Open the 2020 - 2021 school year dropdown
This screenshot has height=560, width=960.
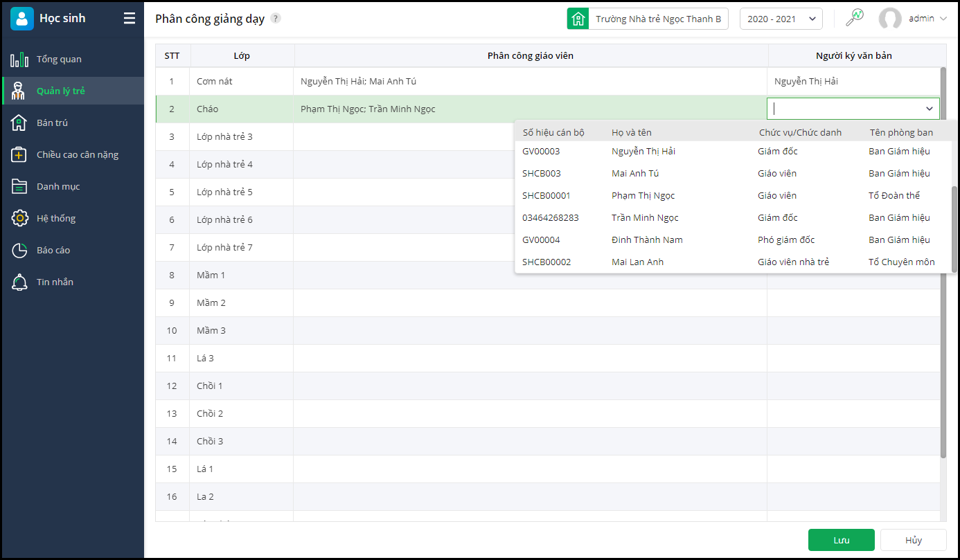point(781,19)
